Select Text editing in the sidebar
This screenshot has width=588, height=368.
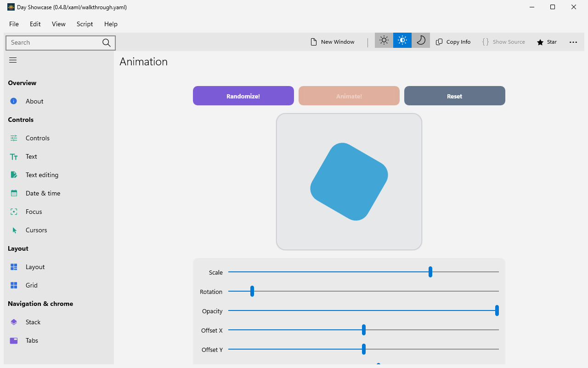tap(59, 175)
